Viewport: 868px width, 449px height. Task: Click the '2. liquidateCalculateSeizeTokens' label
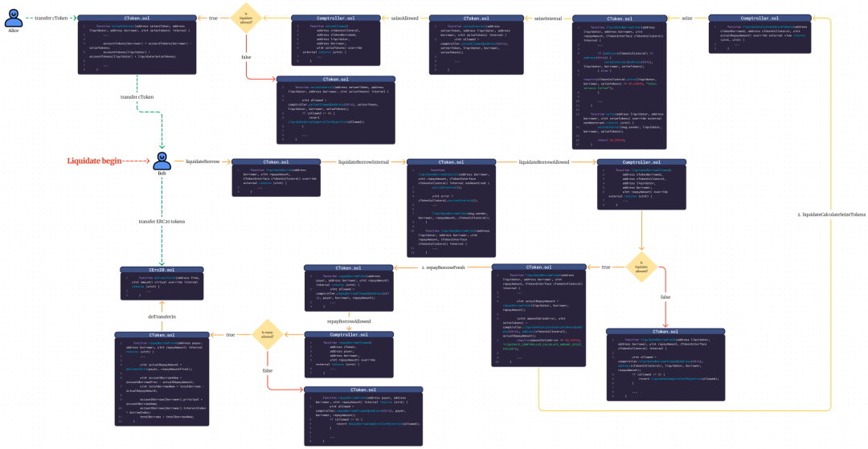pyautogui.click(x=830, y=214)
